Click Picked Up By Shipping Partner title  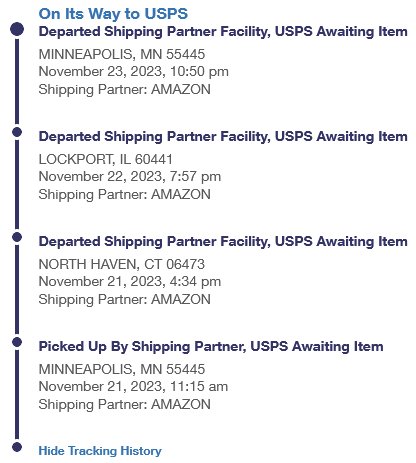(211, 347)
